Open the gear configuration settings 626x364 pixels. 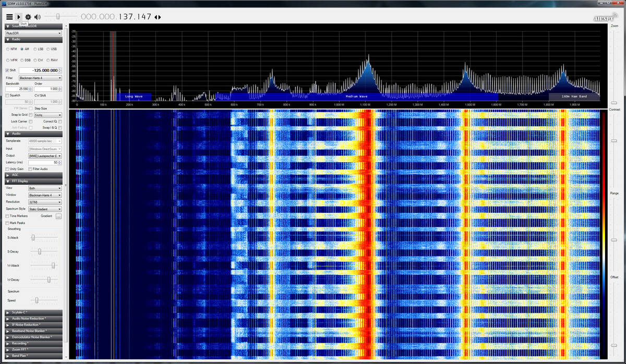[x=28, y=17]
